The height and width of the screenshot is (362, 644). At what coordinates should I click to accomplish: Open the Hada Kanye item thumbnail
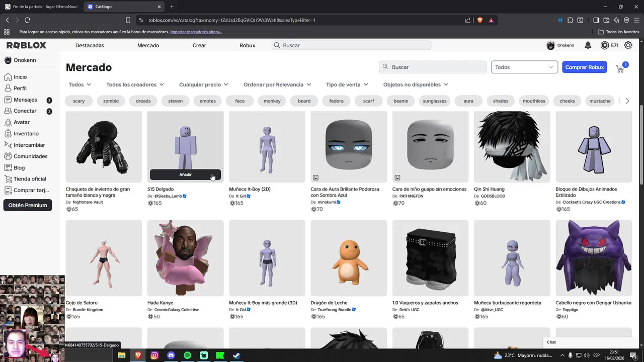185,258
